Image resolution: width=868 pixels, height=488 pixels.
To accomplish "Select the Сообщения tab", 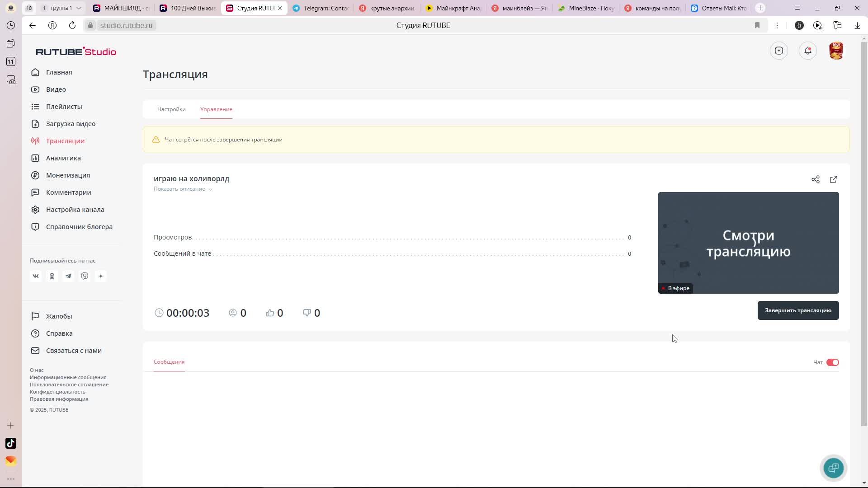I will pyautogui.click(x=169, y=362).
